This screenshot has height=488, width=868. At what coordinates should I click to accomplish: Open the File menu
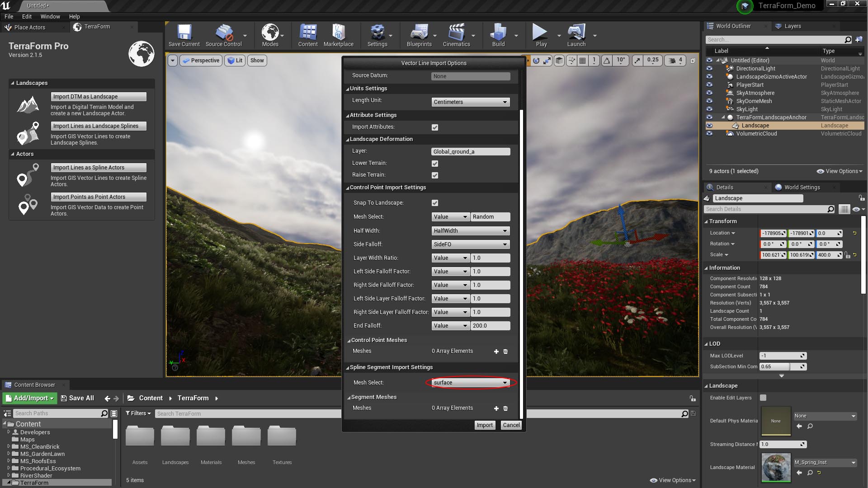pyautogui.click(x=9, y=16)
